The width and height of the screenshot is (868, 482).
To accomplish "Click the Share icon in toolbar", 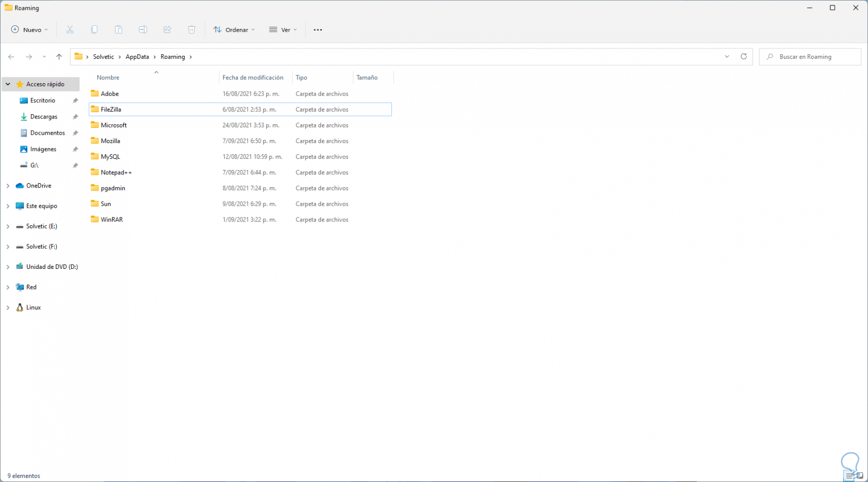I will (167, 30).
